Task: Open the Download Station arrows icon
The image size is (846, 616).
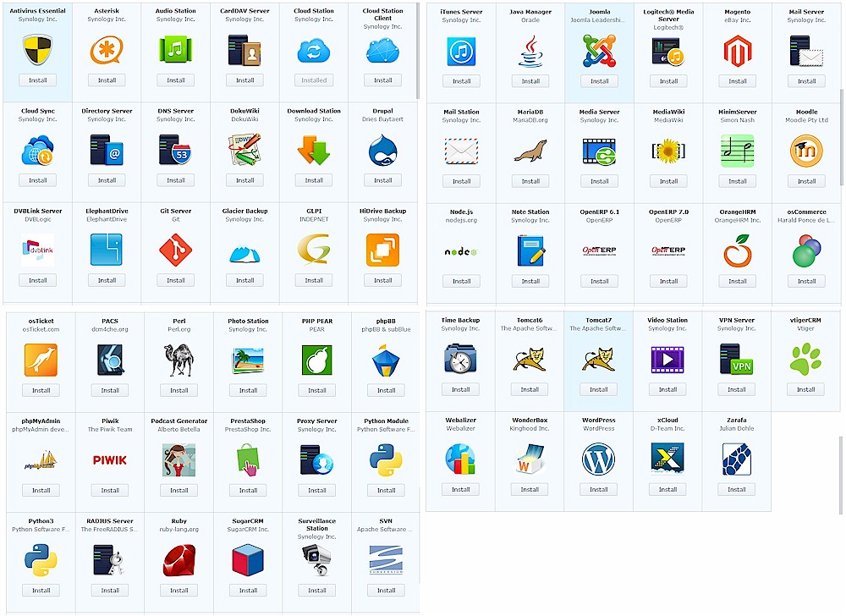Action: tap(314, 150)
